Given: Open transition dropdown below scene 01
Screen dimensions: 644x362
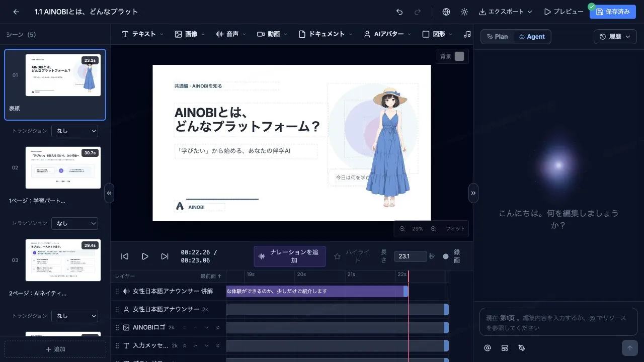Looking at the screenshot, I should pos(74,131).
